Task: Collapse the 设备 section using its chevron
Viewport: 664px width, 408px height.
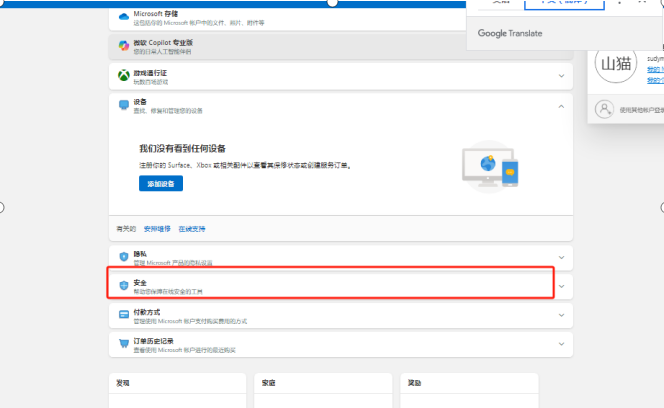Action: coord(561,105)
